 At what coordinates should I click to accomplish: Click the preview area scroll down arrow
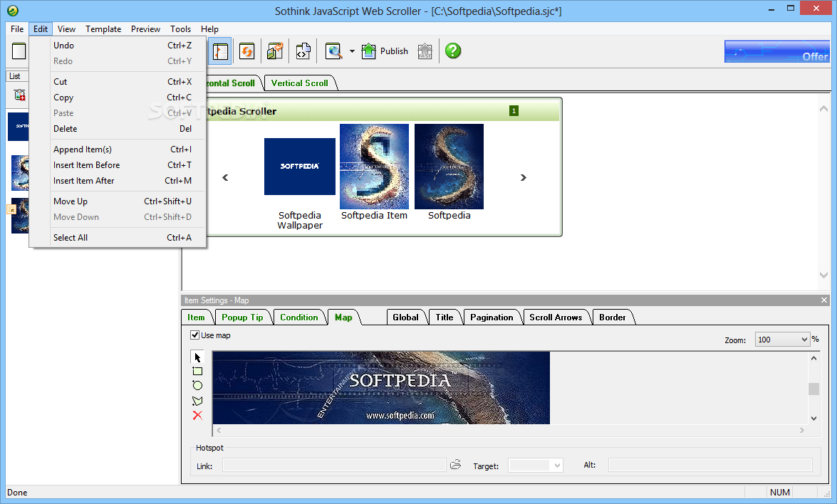click(823, 275)
